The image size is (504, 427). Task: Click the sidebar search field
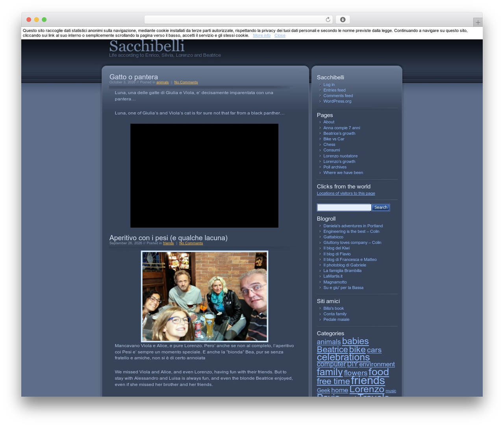tap(344, 208)
